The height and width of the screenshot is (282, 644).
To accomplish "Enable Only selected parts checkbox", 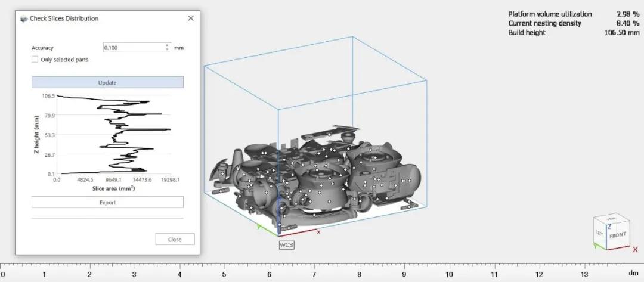I will 35,60.
